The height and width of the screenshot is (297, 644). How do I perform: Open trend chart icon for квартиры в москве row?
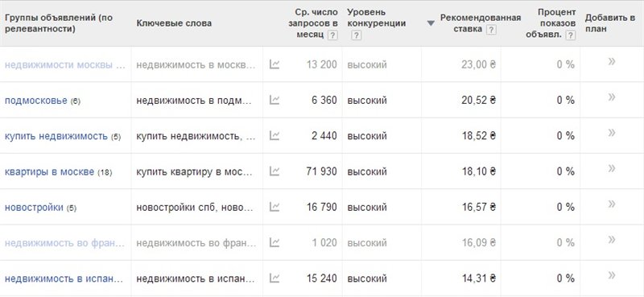pyautogui.click(x=275, y=171)
